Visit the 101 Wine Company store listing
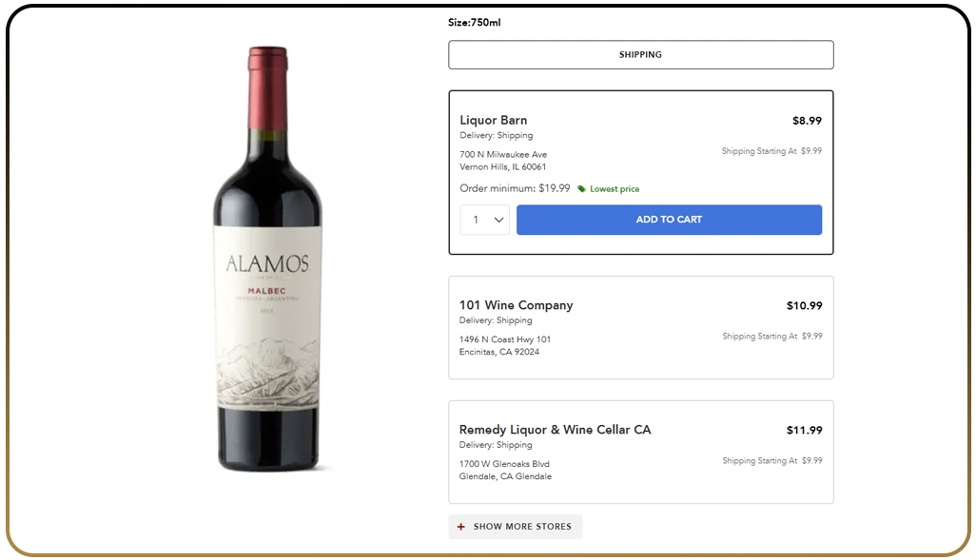The height and width of the screenshot is (560, 976). tap(516, 305)
